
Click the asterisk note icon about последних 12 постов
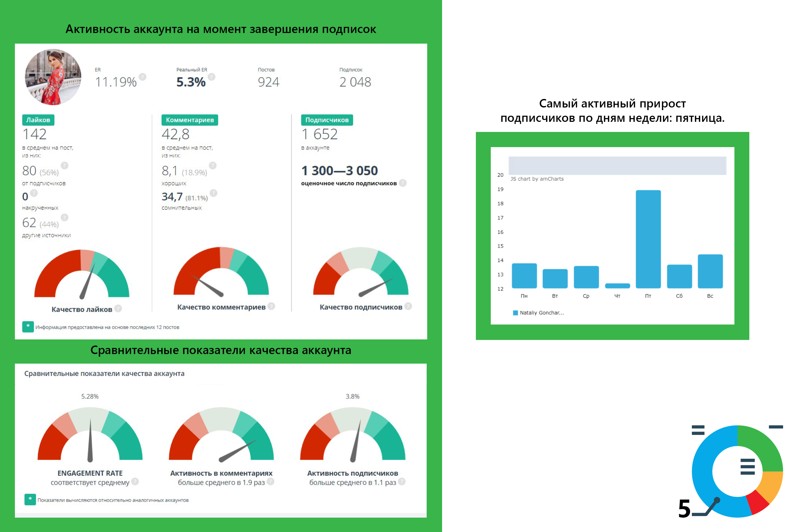click(28, 327)
